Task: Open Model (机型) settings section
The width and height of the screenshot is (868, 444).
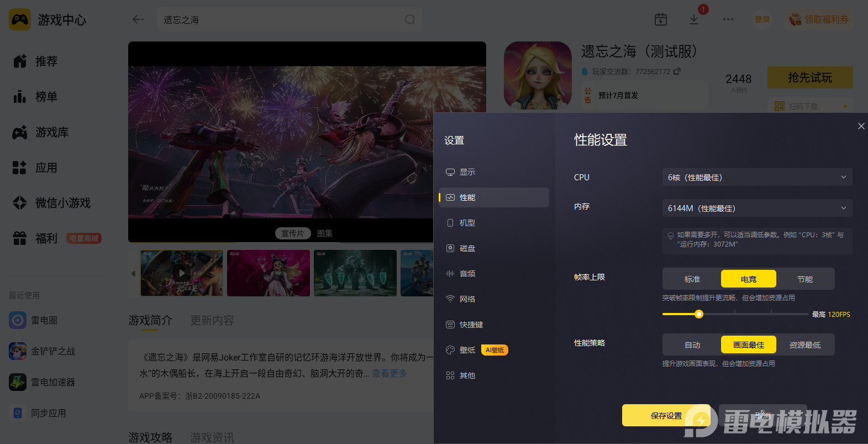Action: tap(494, 223)
